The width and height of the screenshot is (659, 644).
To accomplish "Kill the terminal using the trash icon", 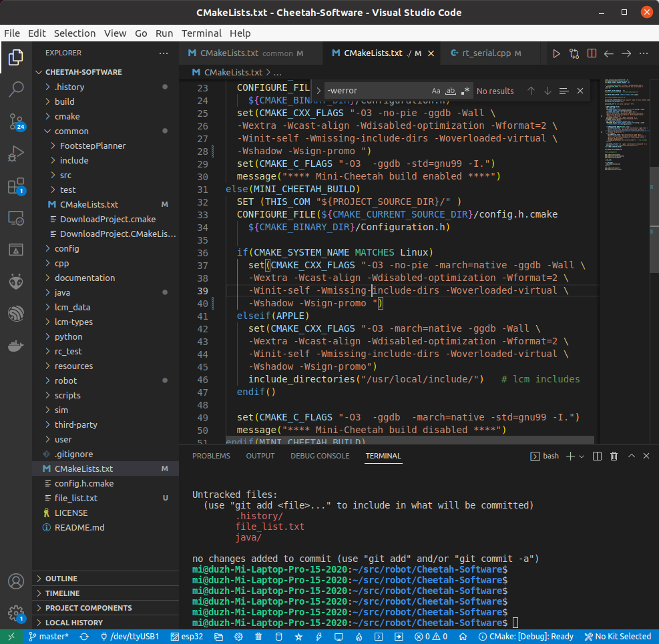I will 614,456.
